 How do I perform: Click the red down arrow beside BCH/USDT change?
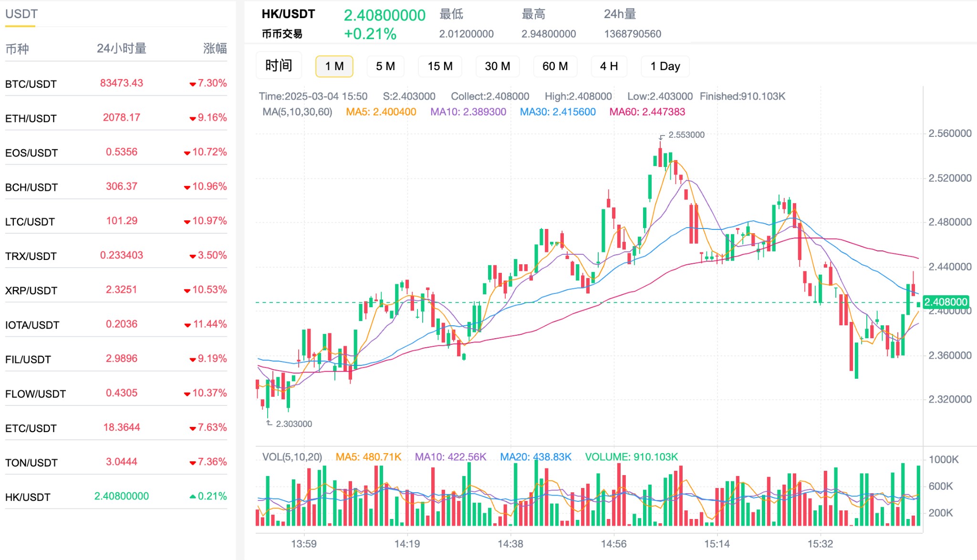187,187
